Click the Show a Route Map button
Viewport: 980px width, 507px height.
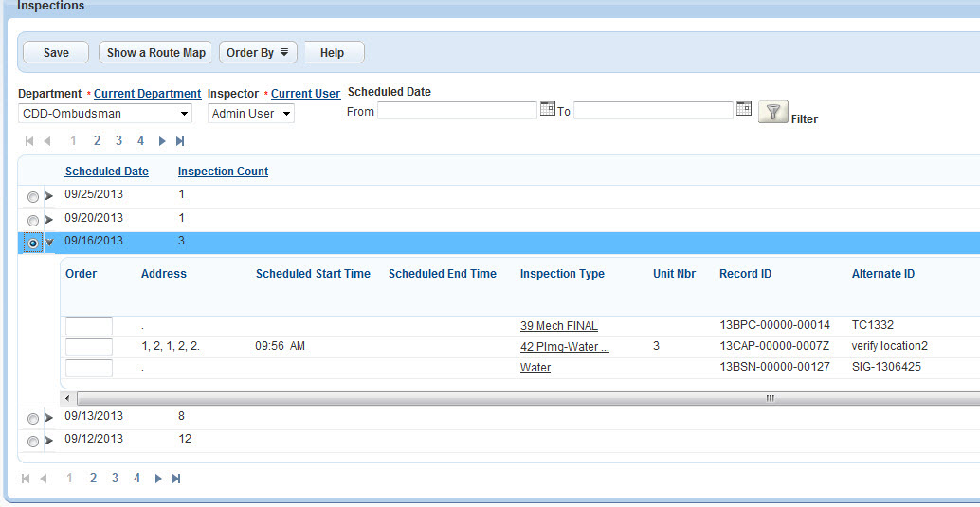(155, 53)
